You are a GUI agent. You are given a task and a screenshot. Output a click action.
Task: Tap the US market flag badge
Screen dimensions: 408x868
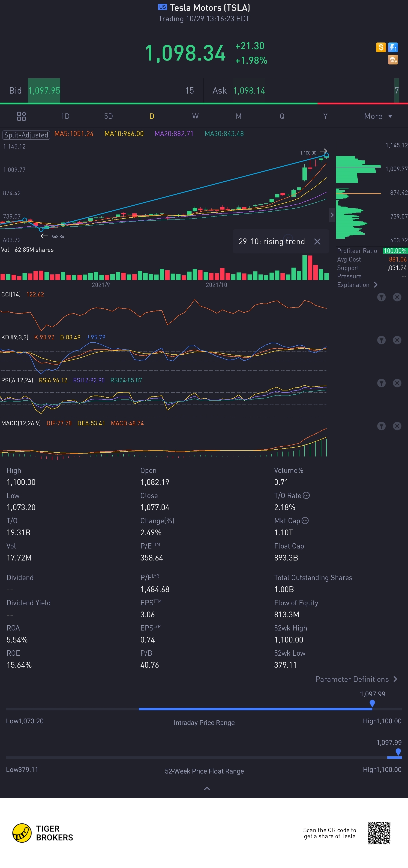(x=162, y=7)
